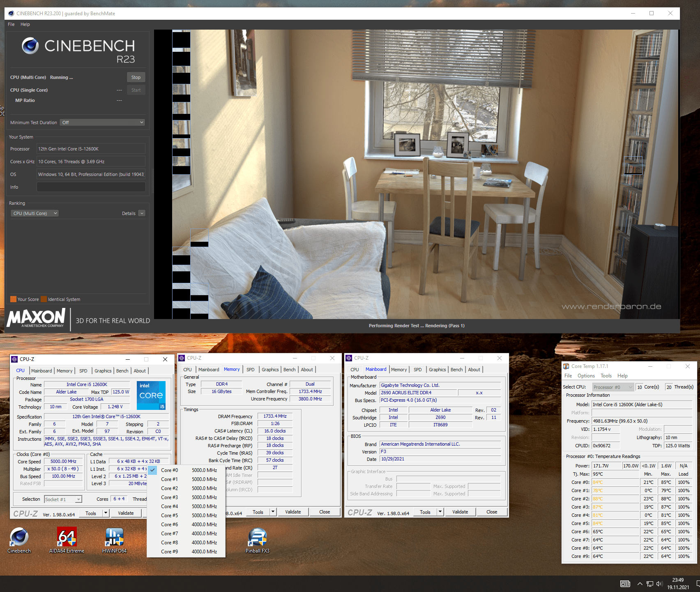Switch to the Bench tab in the CPU-Z CPU window

[x=122, y=371]
